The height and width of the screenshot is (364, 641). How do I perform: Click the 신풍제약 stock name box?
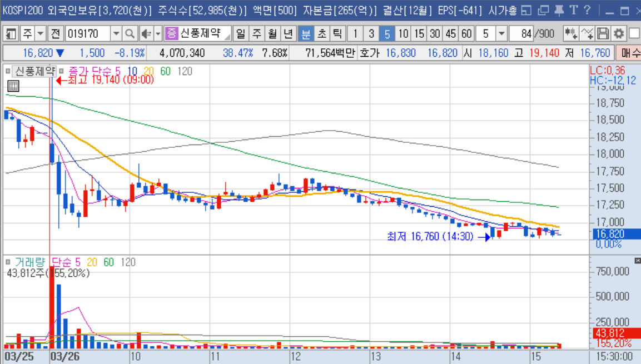click(205, 33)
